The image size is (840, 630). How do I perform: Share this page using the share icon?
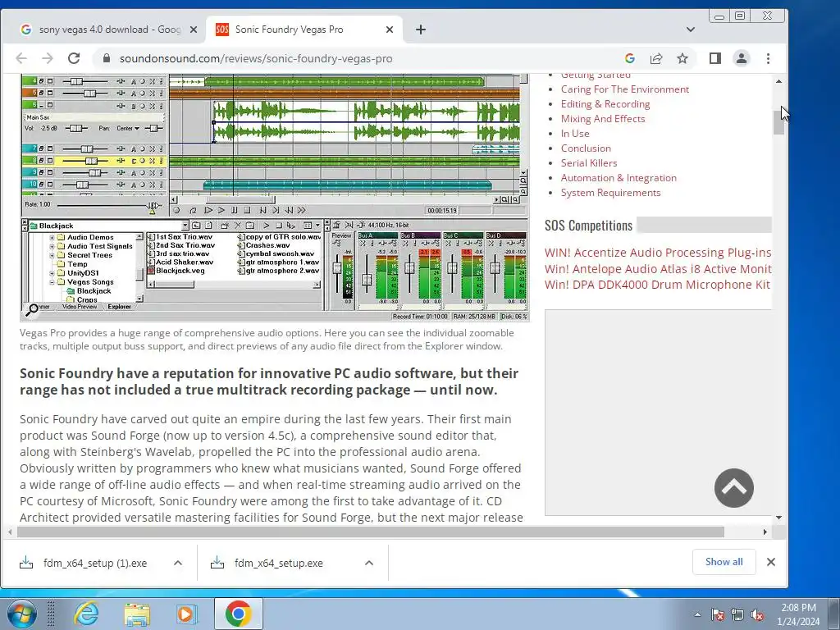pyautogui.click(x=656, y=58)
